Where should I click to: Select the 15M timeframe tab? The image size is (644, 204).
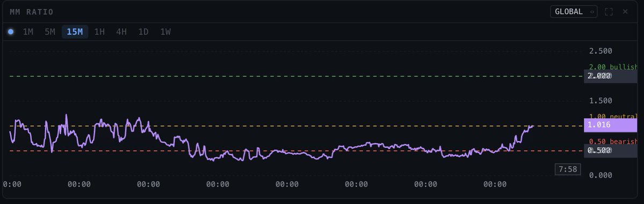click(75, 32)
